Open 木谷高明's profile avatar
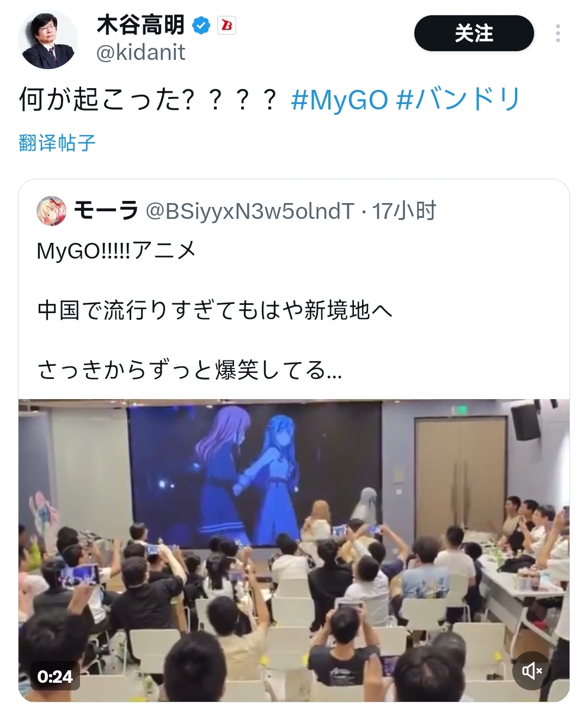 (48, 39)
